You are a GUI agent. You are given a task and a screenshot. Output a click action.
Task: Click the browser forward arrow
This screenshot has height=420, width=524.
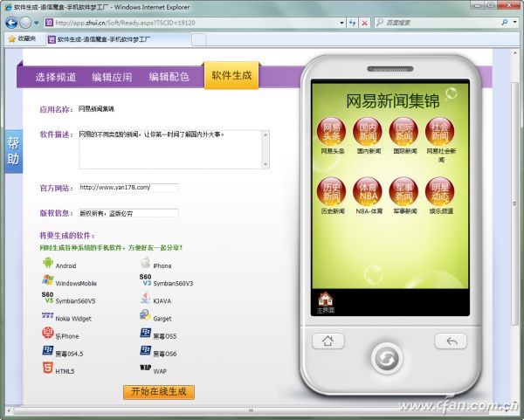(x=25, y=23)
